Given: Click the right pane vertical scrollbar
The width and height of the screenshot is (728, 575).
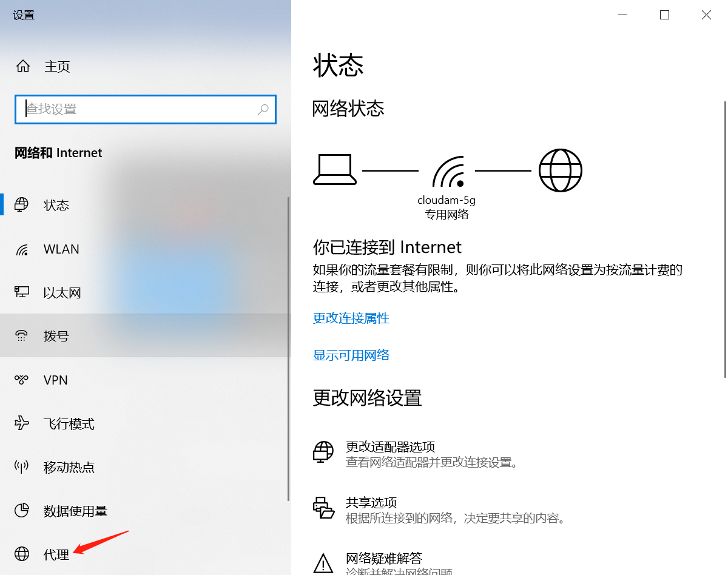Looking at the screenshot, I should coord(724,240).
